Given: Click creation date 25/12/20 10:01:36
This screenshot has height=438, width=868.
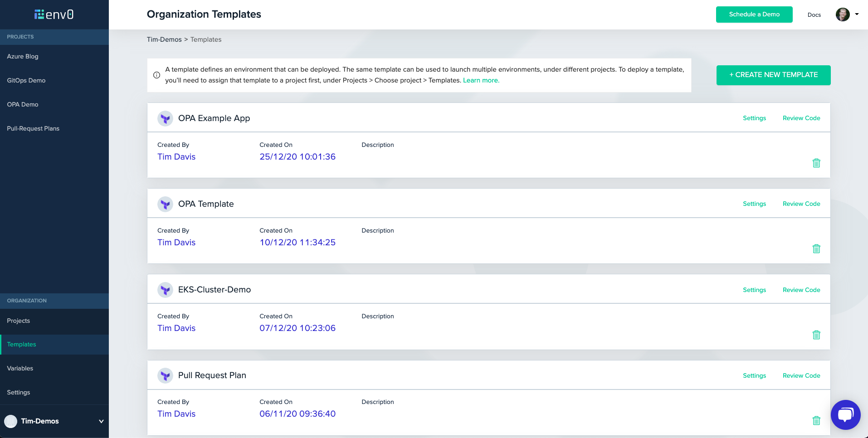Looking at the screenshot, I should coord(297,157).
